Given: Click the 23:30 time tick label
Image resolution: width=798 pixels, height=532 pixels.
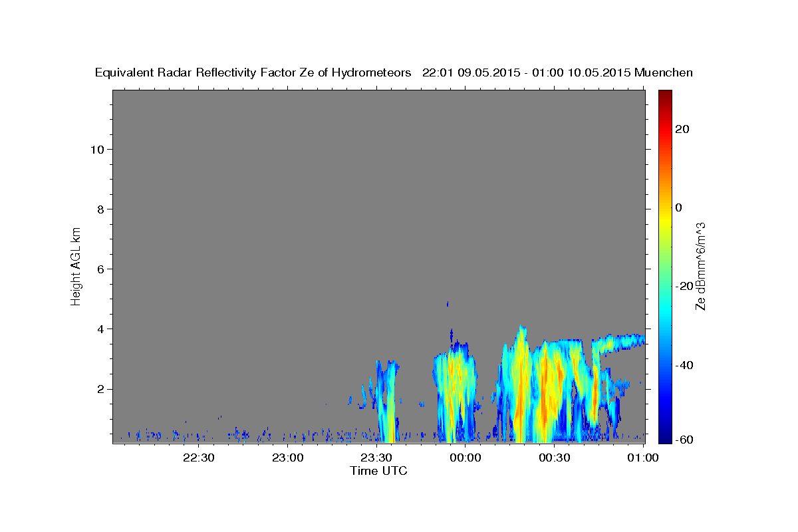Looking at the screenshot, I should click(x=376, y=458).
